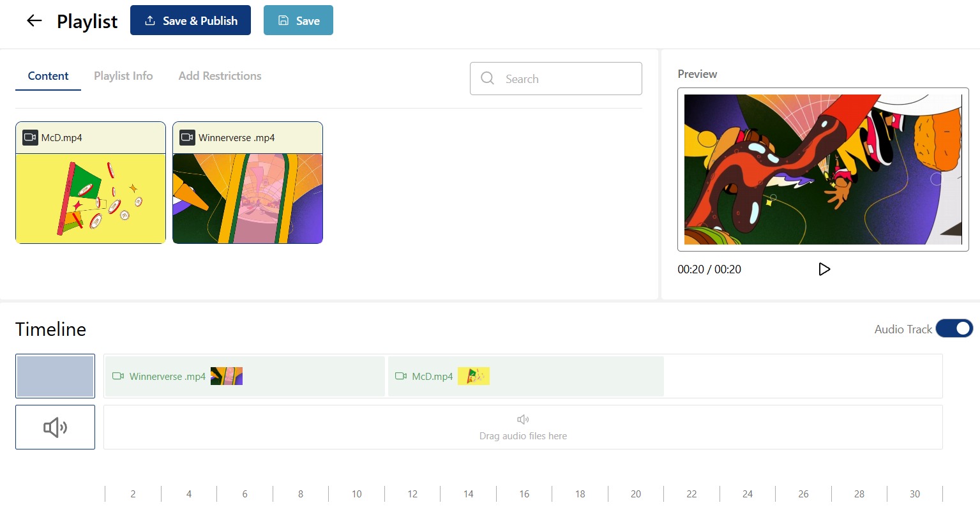Click the camera icon on the Winnerverse .mp4 card
The height and width of the screenshot is (521, 980).
coord(187,137)
